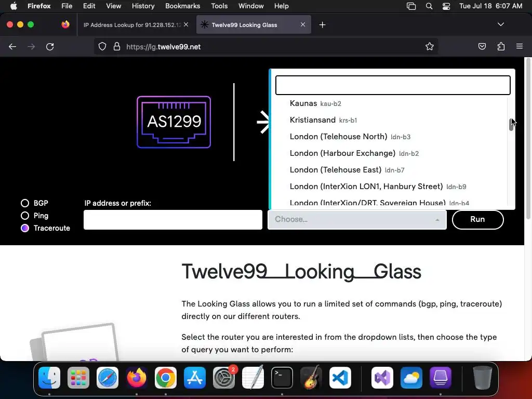
Task: Focus the router search box
Action: (x=393, y=85)
